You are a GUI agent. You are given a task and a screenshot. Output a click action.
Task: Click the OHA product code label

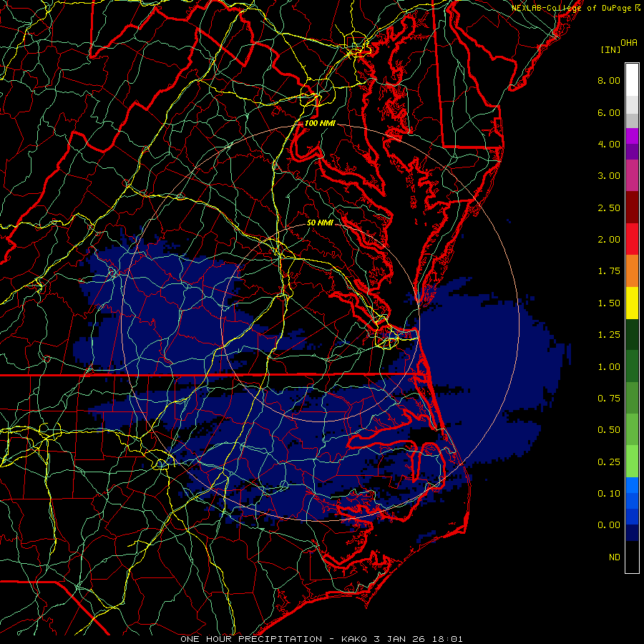629,43
